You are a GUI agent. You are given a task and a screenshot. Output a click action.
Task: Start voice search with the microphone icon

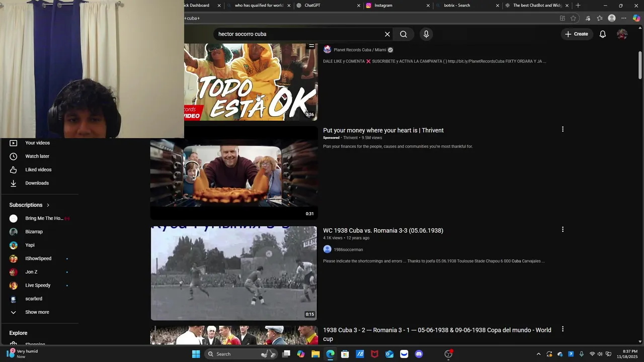(x=426, y=34)
